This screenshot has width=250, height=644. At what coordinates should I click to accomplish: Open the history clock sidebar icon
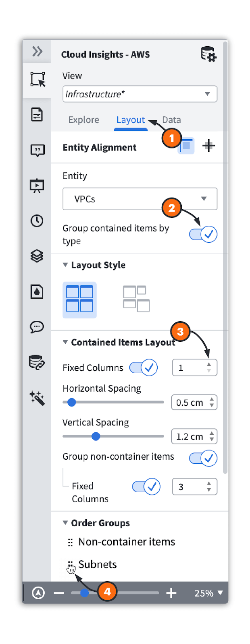37,221
